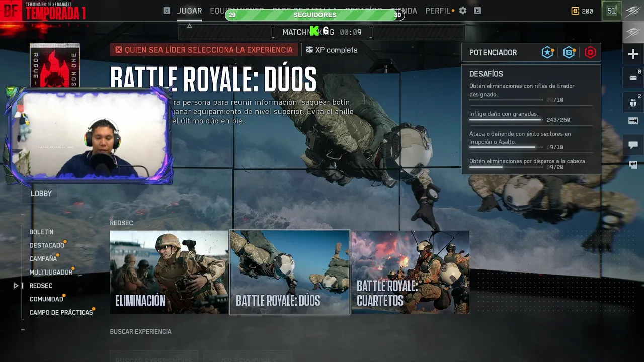
Task: Click the BF logo in top-left corner
Action: (11, 11)
